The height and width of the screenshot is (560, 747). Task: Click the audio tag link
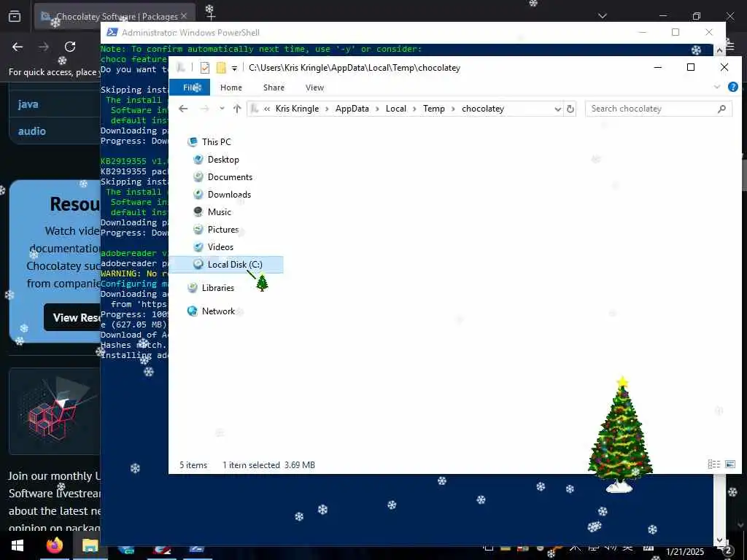pyautogui.click(x=32, y=131)
